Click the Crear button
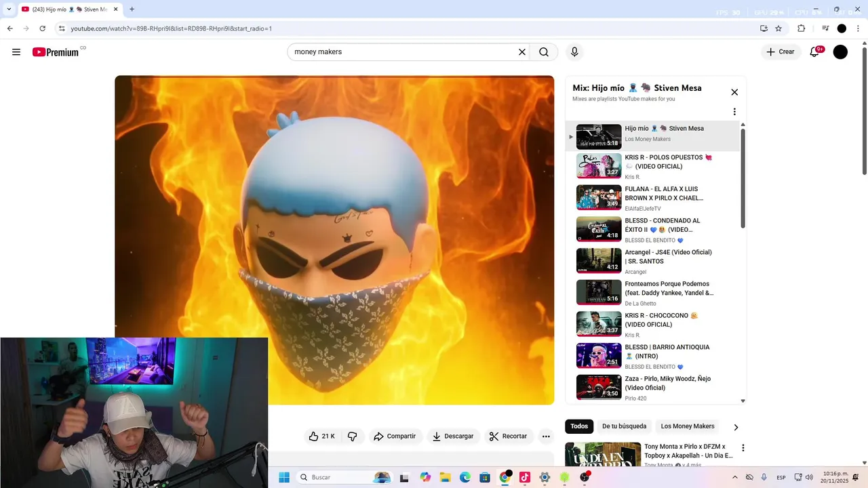 pyautogui.click(x=780, y=52)
